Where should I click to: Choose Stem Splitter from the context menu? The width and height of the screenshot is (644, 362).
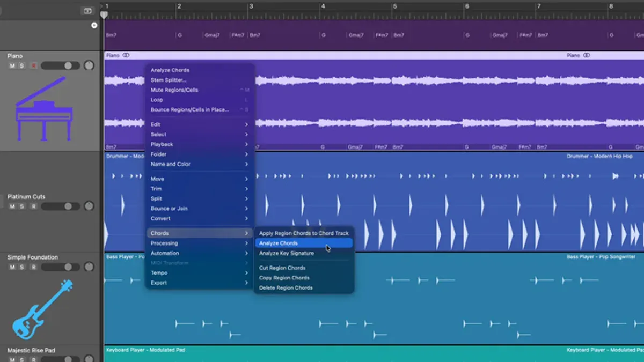point(200,80)
